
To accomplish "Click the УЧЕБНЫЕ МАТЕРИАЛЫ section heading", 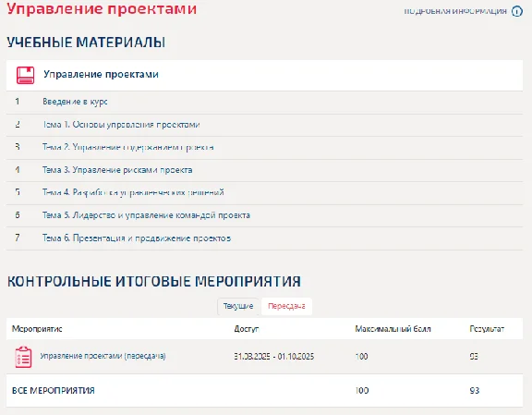I will [86, 43].
